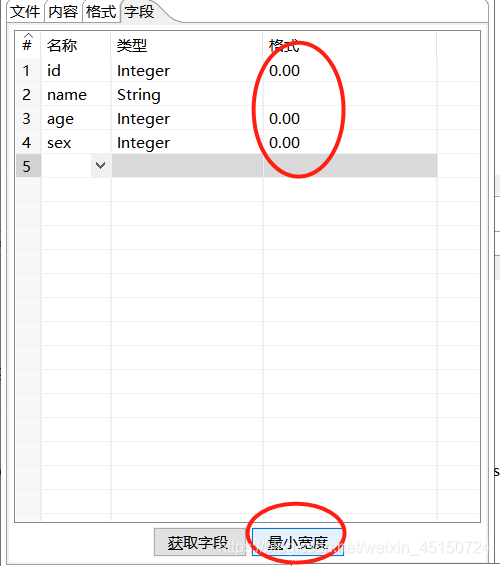Sort by the # column header
The image size is (500, 566).
28,45
